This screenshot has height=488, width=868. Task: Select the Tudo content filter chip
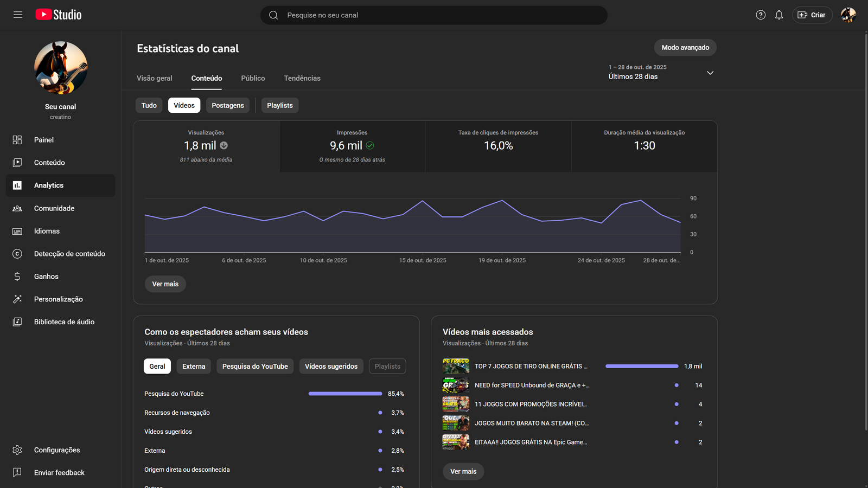[x=149, y=105]
